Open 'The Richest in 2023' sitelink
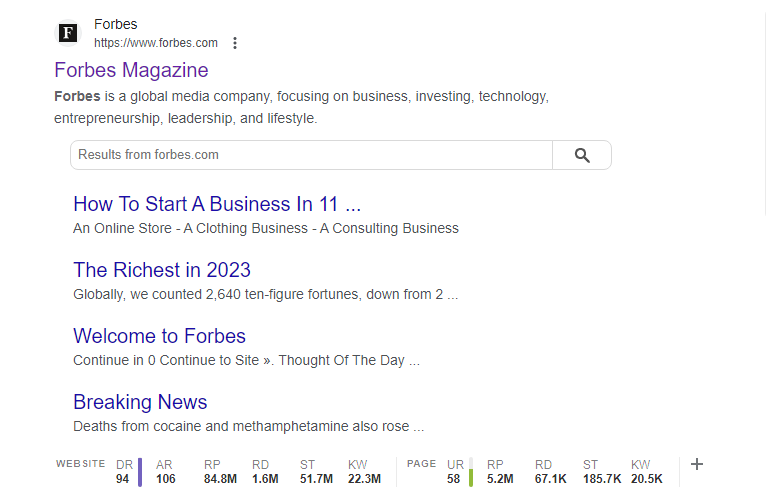 point(162,270)
